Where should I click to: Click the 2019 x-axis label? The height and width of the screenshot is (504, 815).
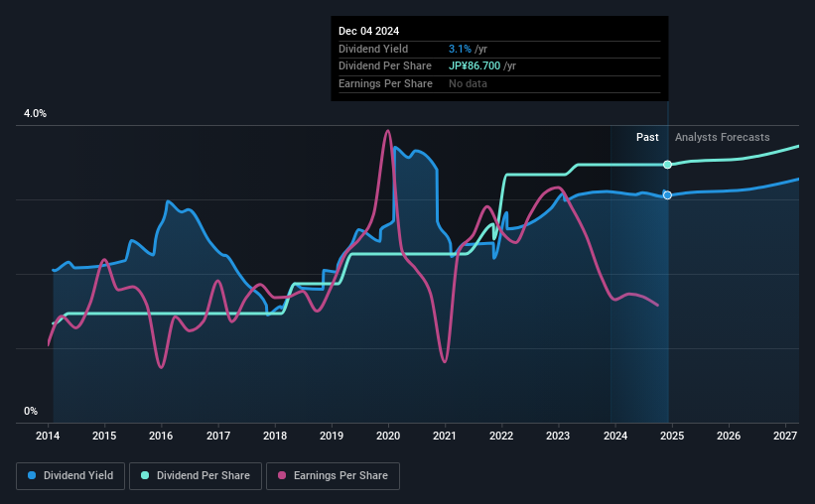pos(332,436)
